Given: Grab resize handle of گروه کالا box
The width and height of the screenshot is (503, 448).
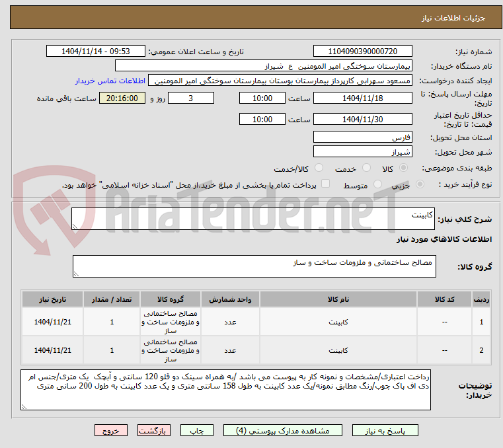Looking at the screenshot, I should pyautogui.click(x=76, y=274).
